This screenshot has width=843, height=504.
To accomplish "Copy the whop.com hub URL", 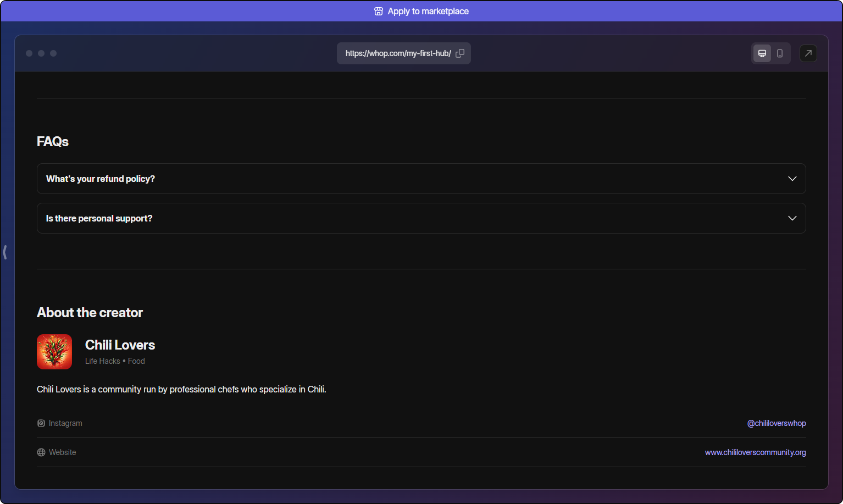I will (460, 53).
